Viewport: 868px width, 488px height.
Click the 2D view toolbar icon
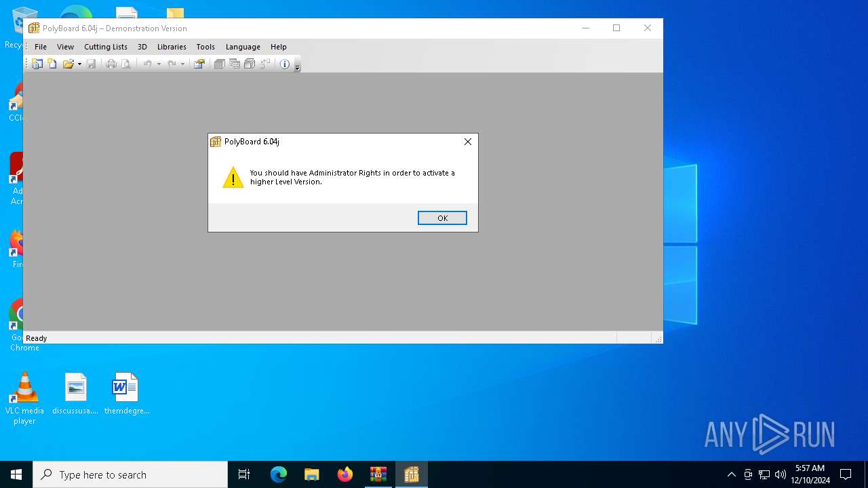tap(235, 64)
